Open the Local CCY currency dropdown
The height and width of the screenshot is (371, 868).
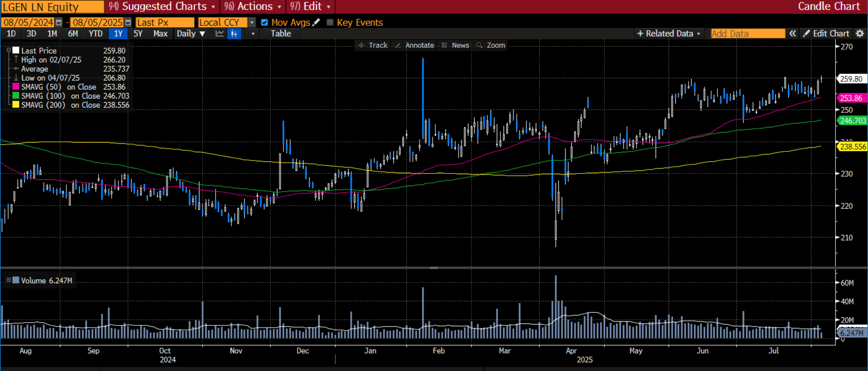click(x=252, y=23)
